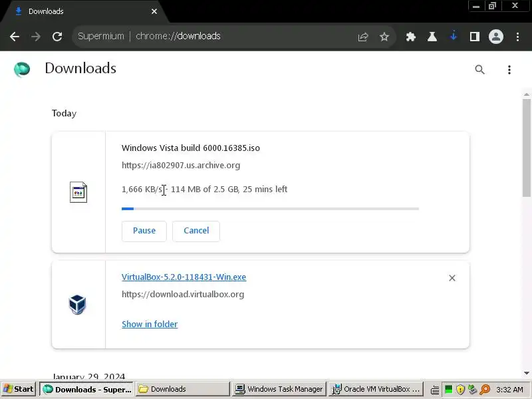Image resolution: width=532 pixels, height=399 pixels.
Task: Click the keyboard tray icon
Action: click(x=435, y=390)
